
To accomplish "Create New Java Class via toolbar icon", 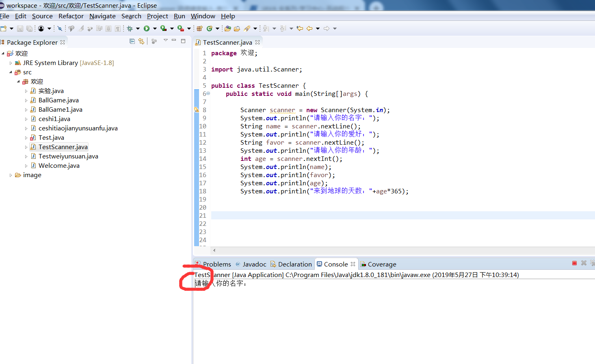I will pos(210,28).
